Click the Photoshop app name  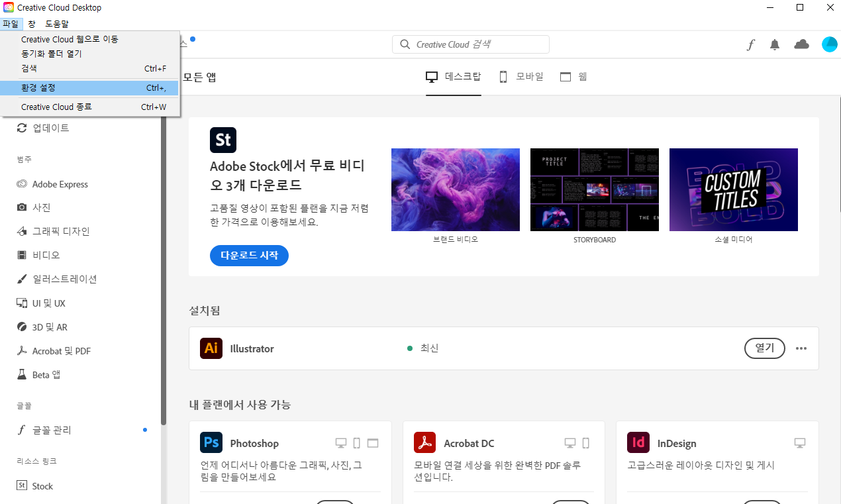coord(254,443)
